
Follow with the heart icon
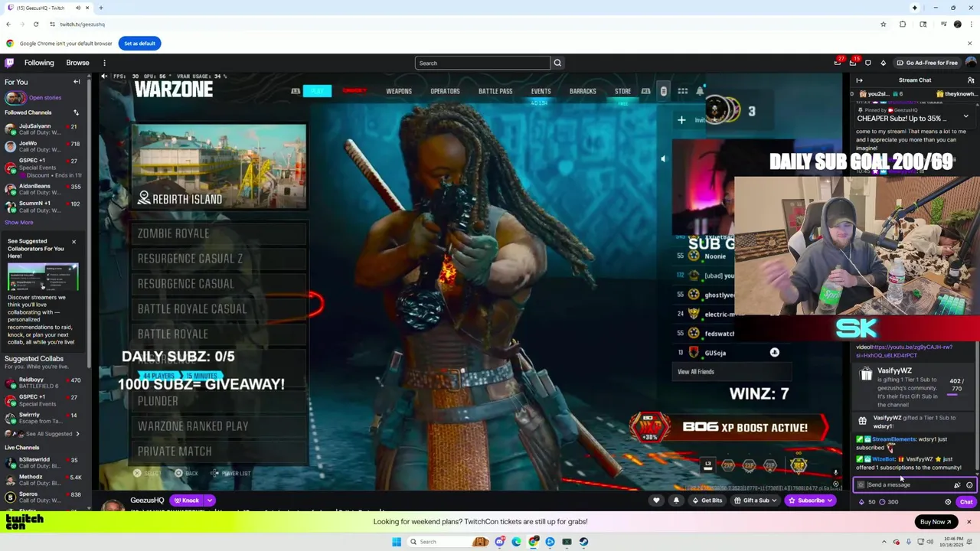[x=656, y=500]
